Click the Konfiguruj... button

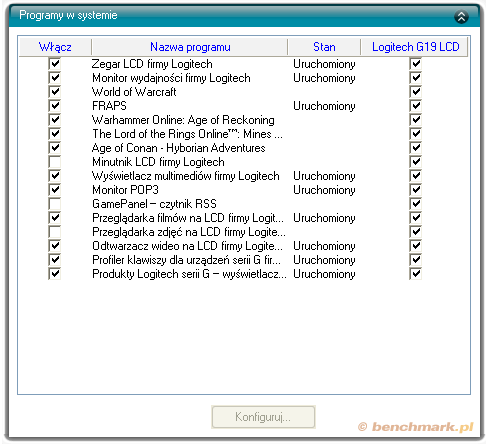pos(263,417)
